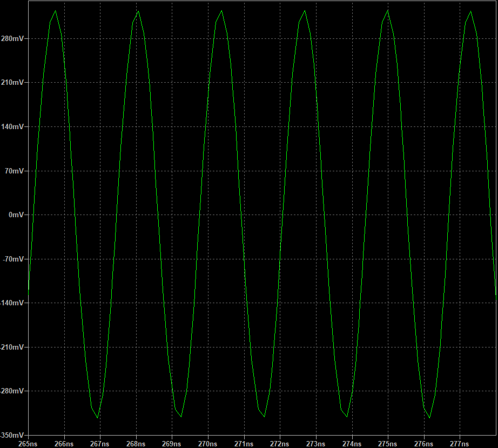Viewport: 498px width, 448px height.
Task: Click the first waveform peak after 265ns
Action: 56,11
